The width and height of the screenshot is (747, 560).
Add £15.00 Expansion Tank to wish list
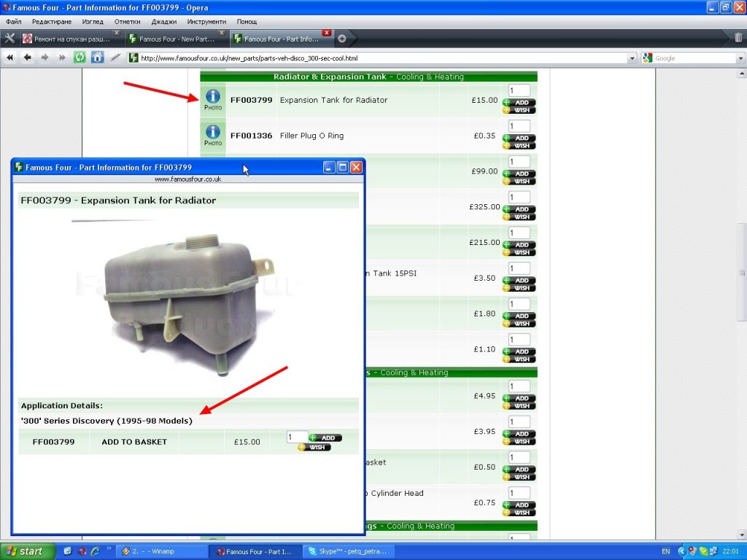pyautogui.click(x=519, y=110)
